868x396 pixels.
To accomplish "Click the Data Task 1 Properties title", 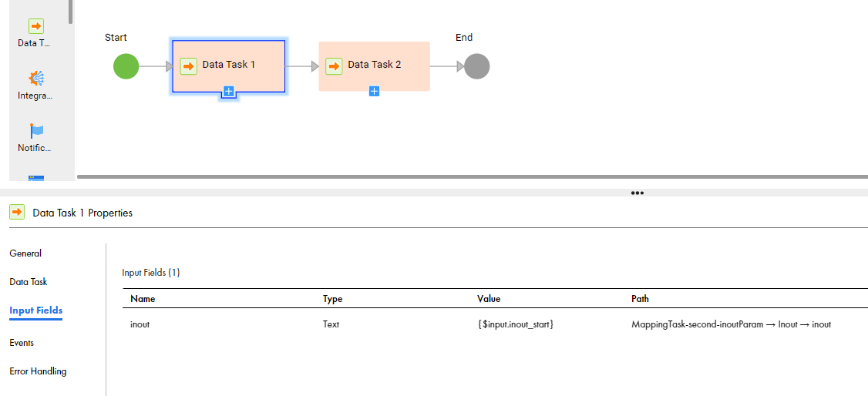I will click(x=82, y=213).
